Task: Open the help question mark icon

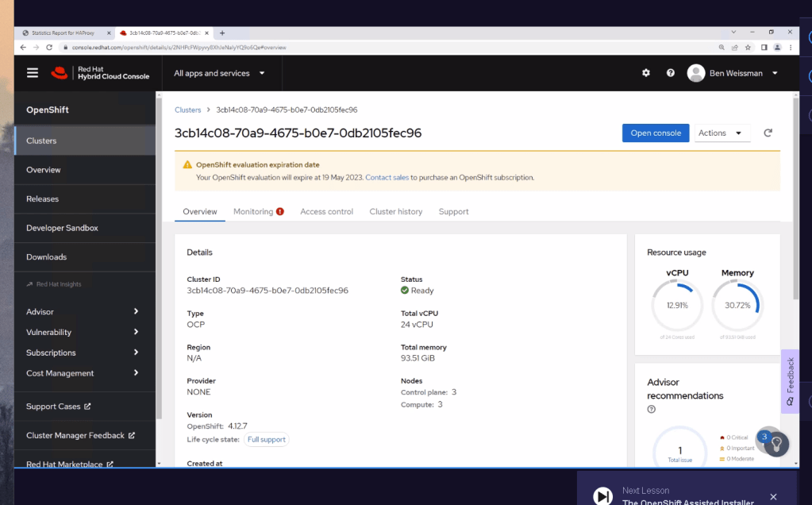Action: pyautogui.click(x=671, y=73)
